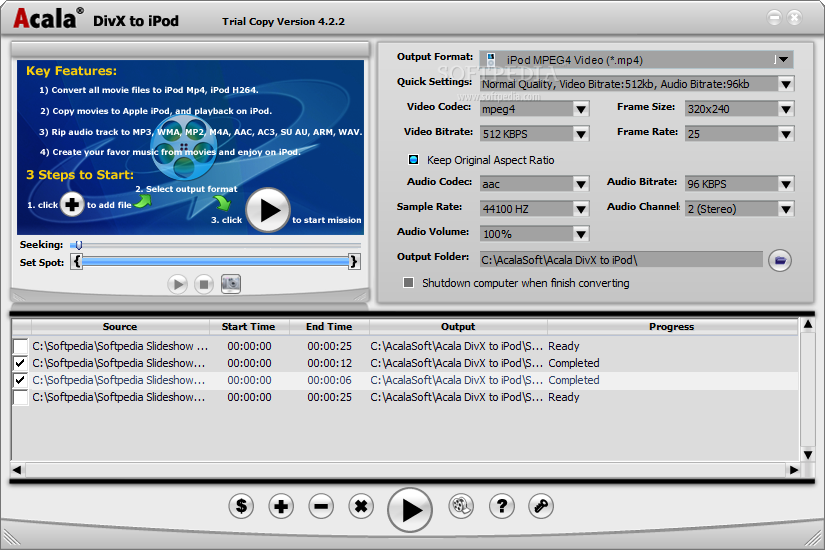Click the Start Time column header
Screen dimensions: 825x550
coord(248,327)
